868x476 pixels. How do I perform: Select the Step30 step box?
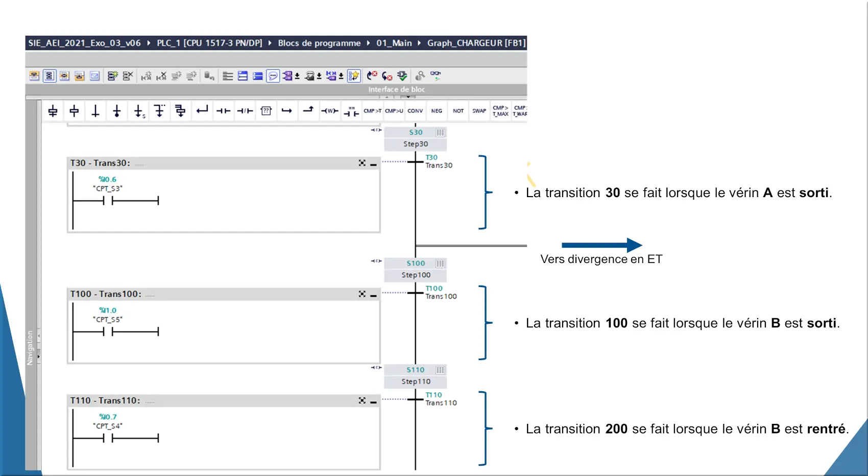pos(416,144)
